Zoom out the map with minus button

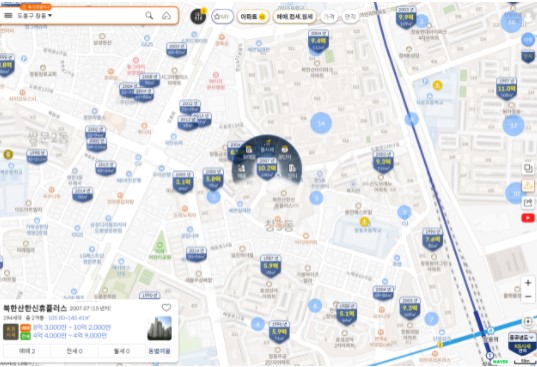pos(528,296)
